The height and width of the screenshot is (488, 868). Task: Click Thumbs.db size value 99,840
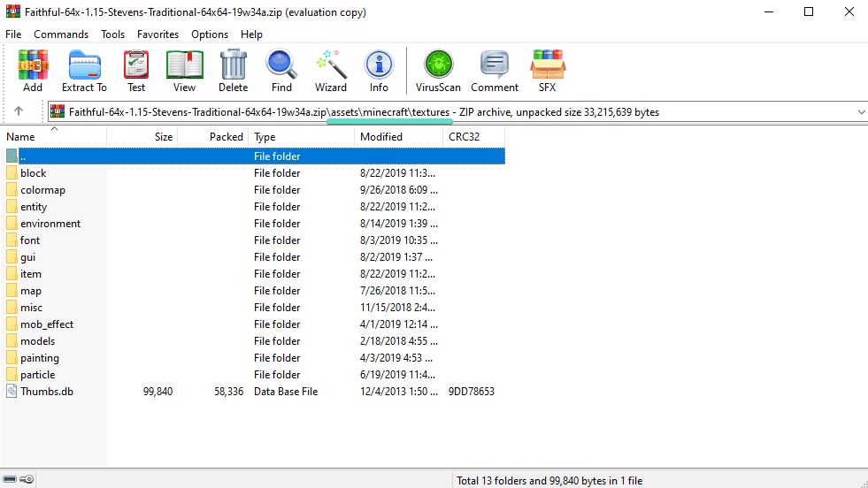157,391
